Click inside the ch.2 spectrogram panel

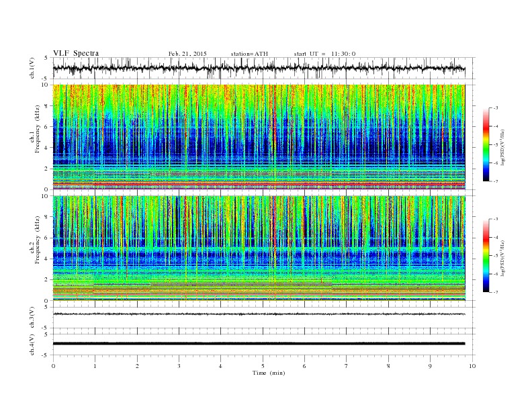(259, 248)
